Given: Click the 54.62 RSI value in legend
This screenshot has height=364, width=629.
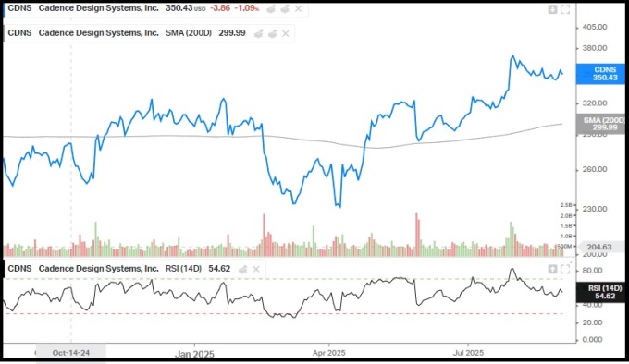Looking at the screenshot, I should 219,268.
